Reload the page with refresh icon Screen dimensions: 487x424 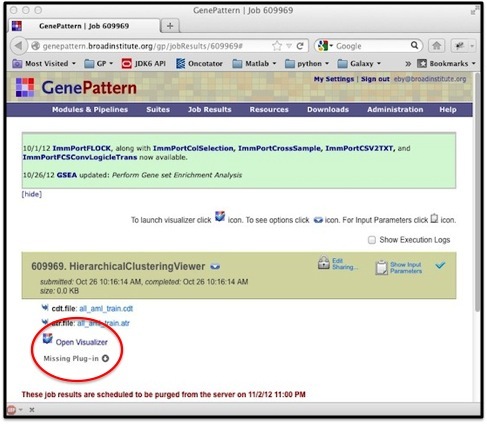pyautogui.click(x=300, y=46)
